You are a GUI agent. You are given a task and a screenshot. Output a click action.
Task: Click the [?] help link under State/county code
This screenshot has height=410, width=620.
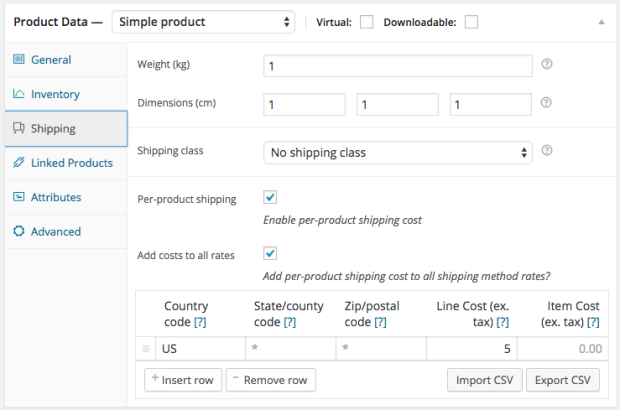[290, 322]
